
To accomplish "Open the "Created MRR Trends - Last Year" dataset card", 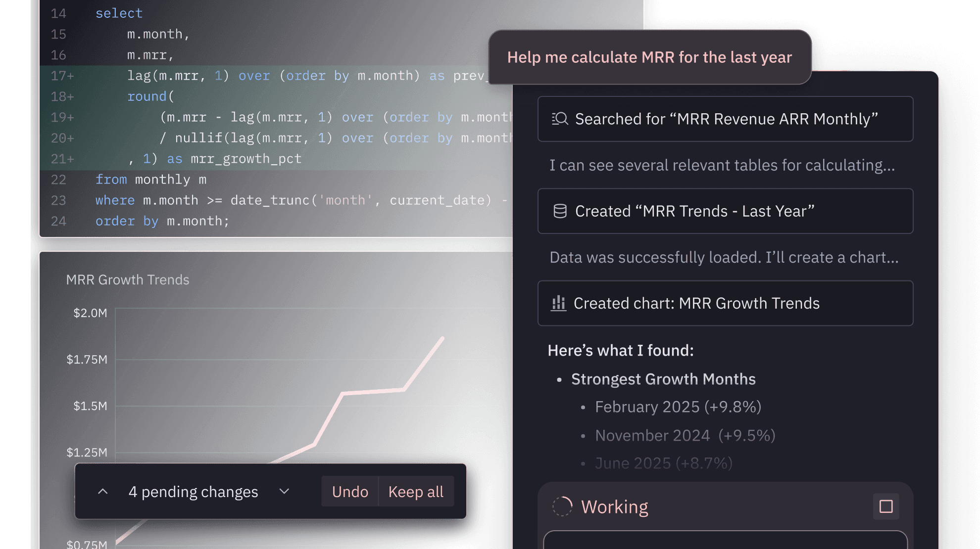I will pos(725,211).
